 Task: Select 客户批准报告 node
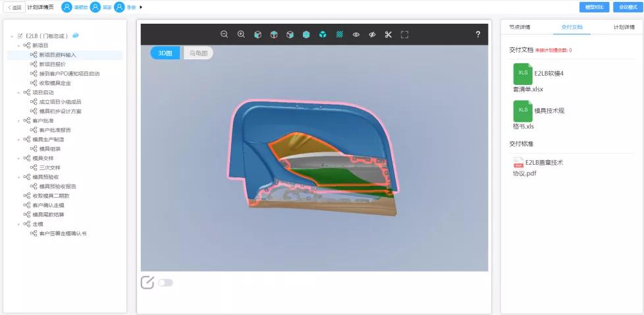pos(55,130)
